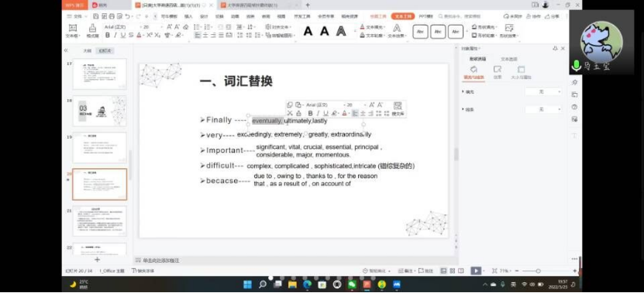Toggle left alignment in floating mini toolbar
The width and height of the screenshot is (644, 293).
tap(355, 113)
